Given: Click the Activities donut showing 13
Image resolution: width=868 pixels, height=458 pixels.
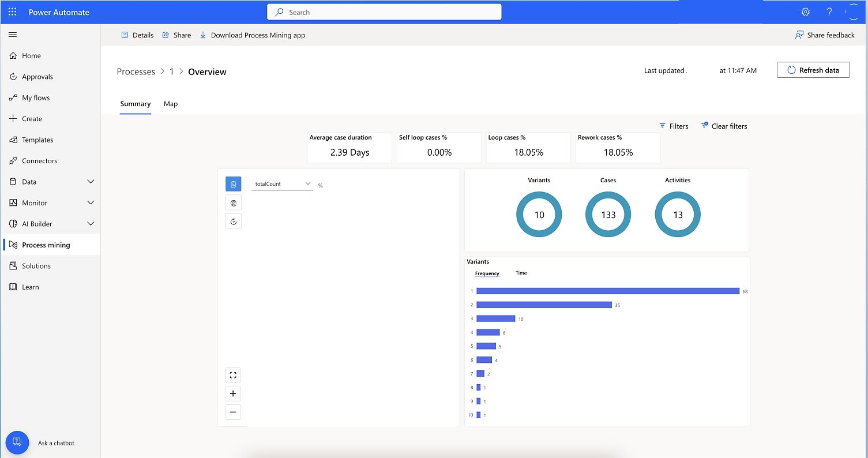Looking at the screenshot, I should [678, 215].
